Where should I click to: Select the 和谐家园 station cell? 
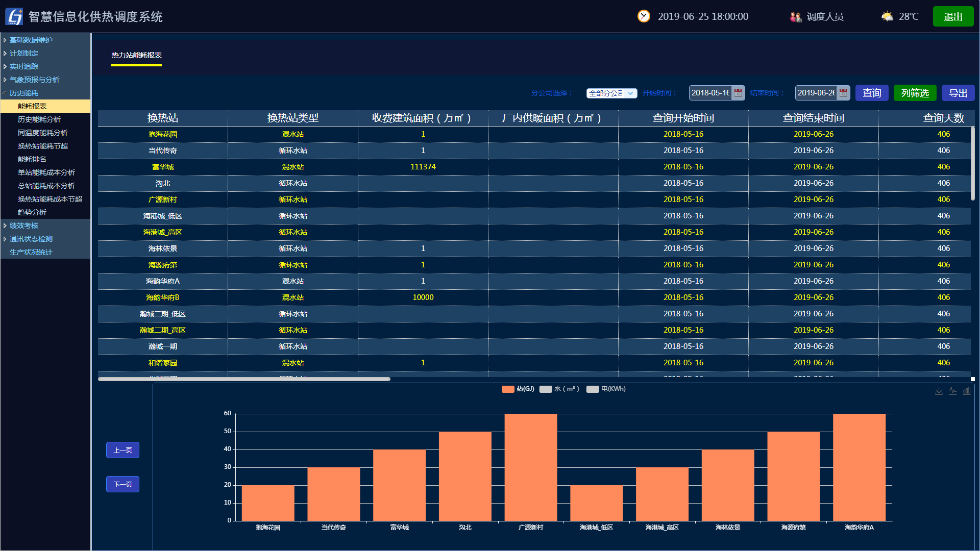pyautogui.click(x=163, y=363)
